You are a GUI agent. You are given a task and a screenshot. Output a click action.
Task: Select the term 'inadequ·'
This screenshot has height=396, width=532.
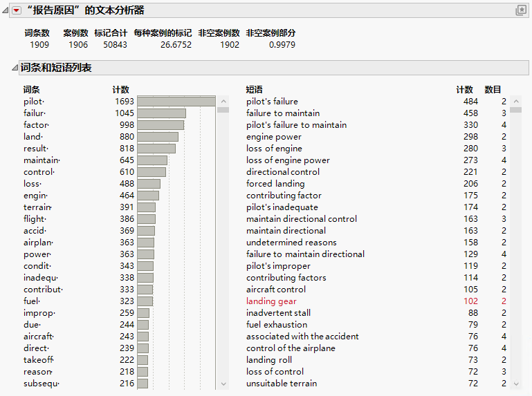(41, 278)
